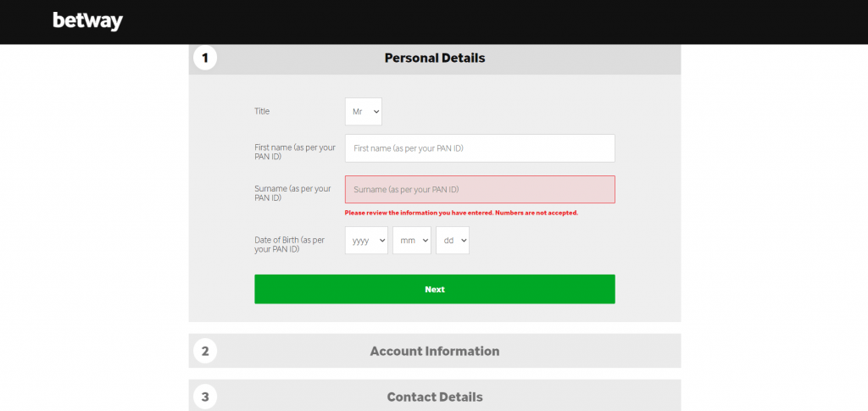
Task: Expand the Account Information section
Action: (x=435, y=351)
